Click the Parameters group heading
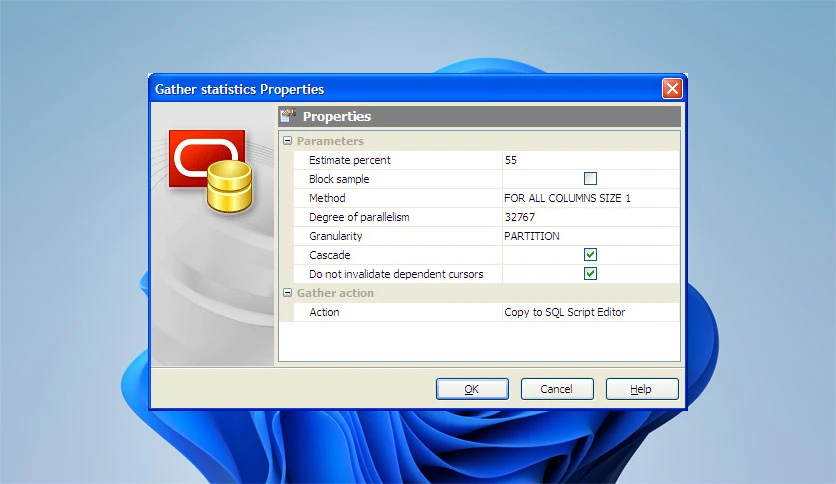The image size is (836, 484). (330, 141)
